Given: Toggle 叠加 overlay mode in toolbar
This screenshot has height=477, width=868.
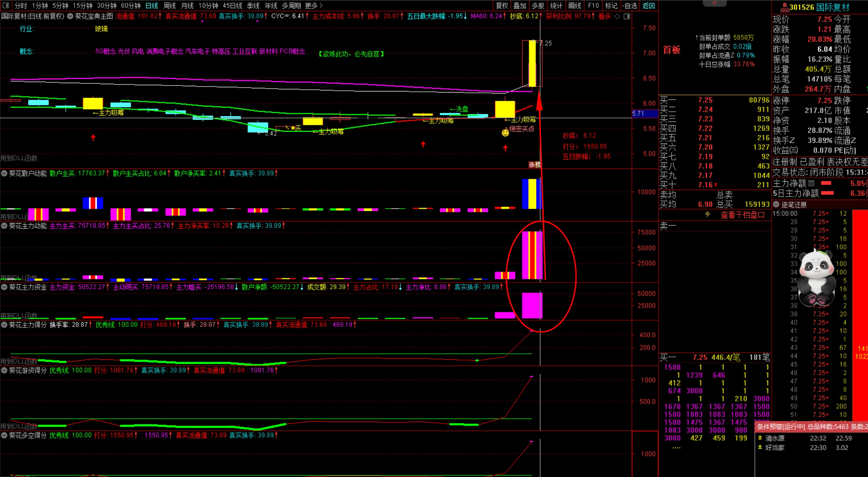Looking at the screenshot, I should pos(520,6).
